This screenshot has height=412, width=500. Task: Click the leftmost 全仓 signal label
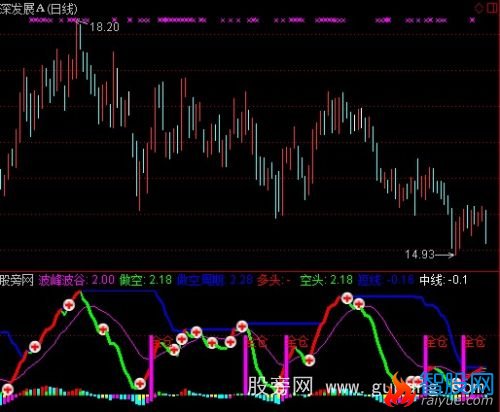163,341
